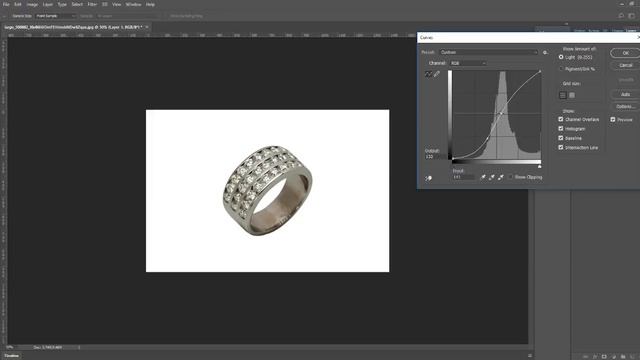Toggle Intersection Line checkbox
The width and height of the screenshot is (640, 360).
coord(561,147)
